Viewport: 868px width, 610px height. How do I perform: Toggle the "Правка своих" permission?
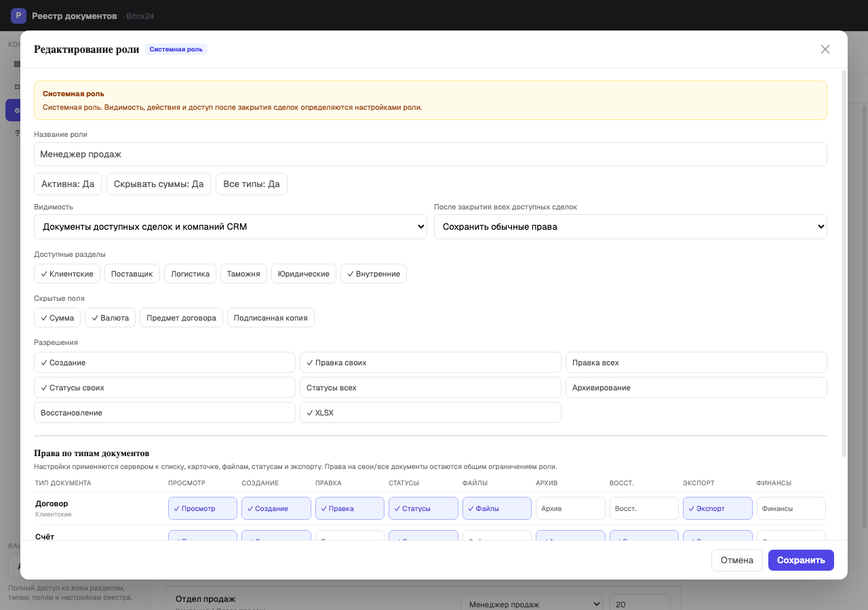[x=431, y=363]
